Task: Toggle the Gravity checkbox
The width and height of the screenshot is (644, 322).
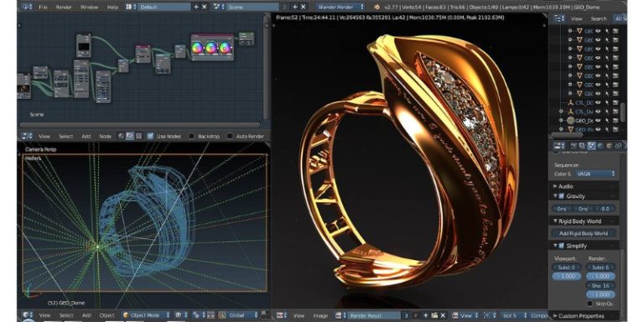Action: (562, 196)
